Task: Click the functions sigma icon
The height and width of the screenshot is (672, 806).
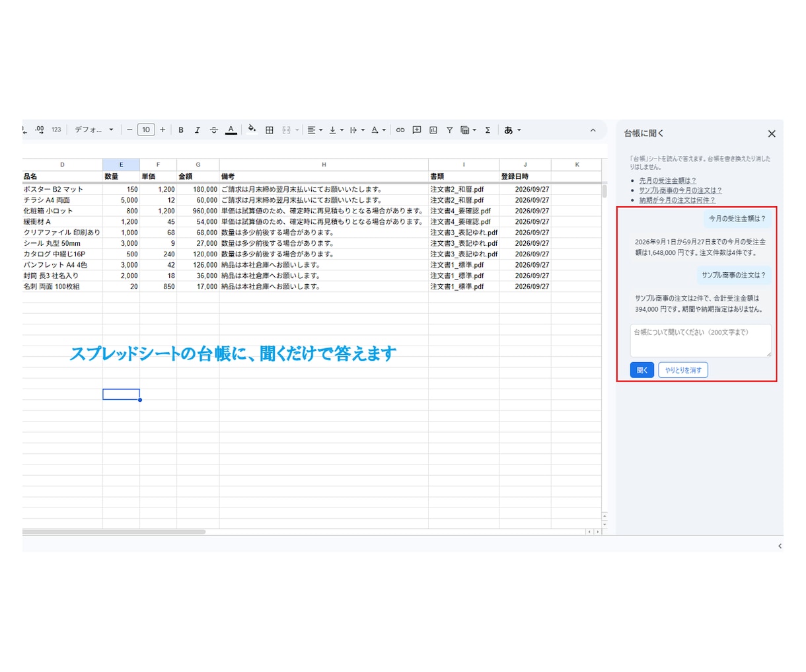Action: 488,130
